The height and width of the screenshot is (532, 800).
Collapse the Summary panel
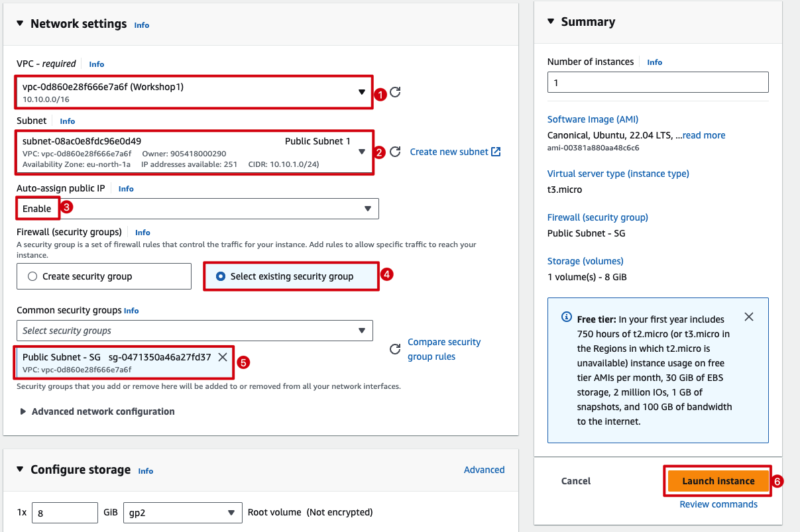(x=551, y=22)
